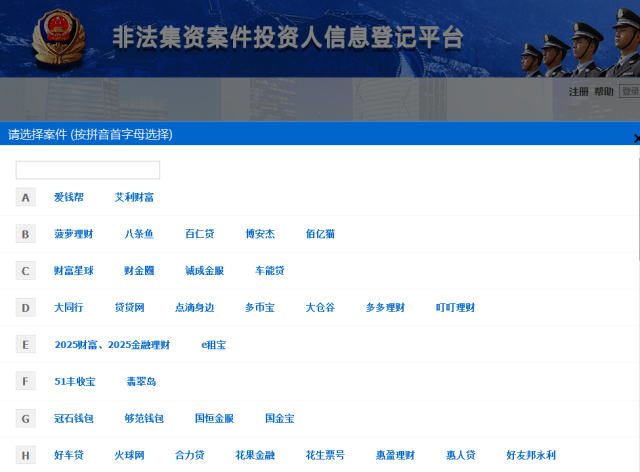The width and height of the screenshot is (640, 472).
Task: Open the 爱钱帮 case link
Action: (x=69, y=197)
